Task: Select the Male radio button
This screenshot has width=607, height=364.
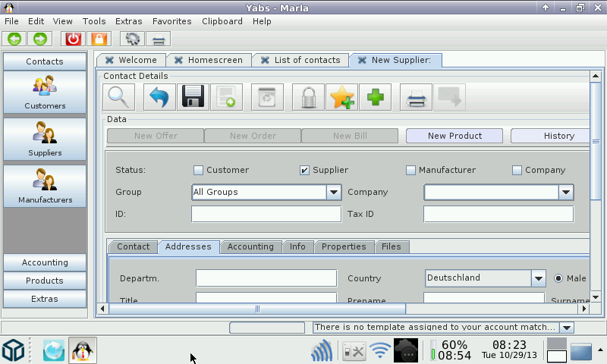Action: click(x=558, y=278)
